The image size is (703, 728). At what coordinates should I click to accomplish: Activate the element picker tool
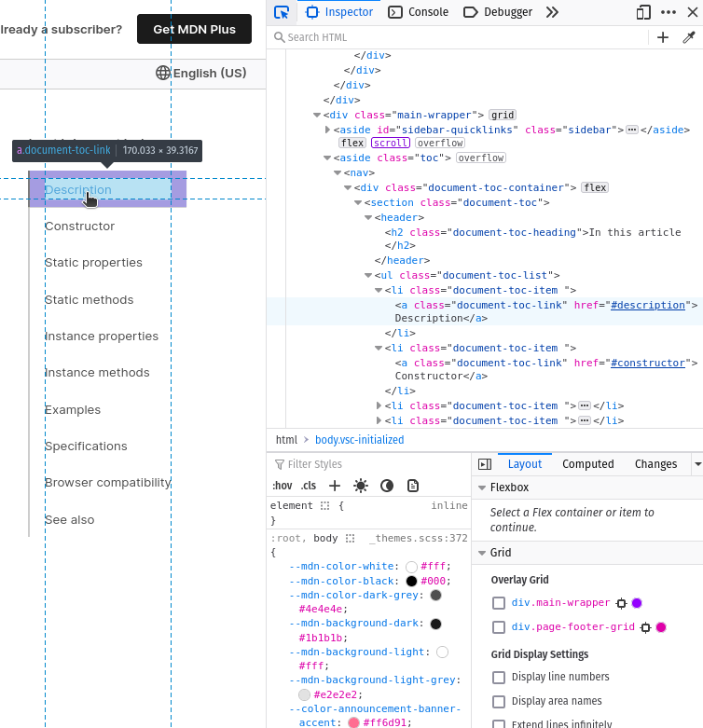tap(282, 12)
